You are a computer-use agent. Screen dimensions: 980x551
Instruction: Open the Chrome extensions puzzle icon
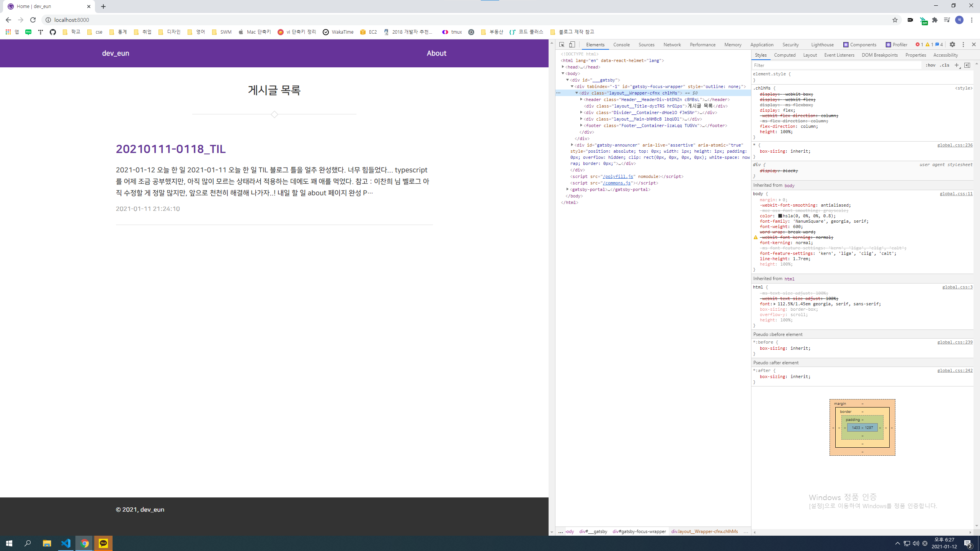click(935, 20)
